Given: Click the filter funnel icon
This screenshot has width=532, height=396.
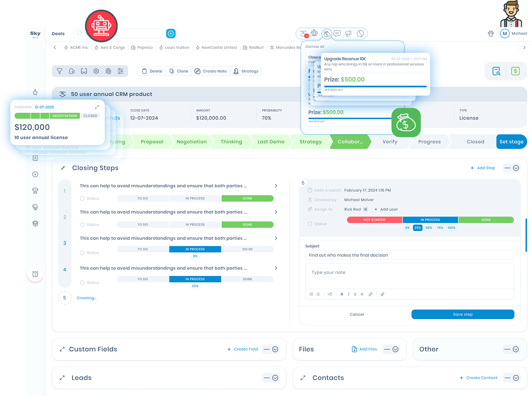Looking at the screenshot, I should 59,71.
